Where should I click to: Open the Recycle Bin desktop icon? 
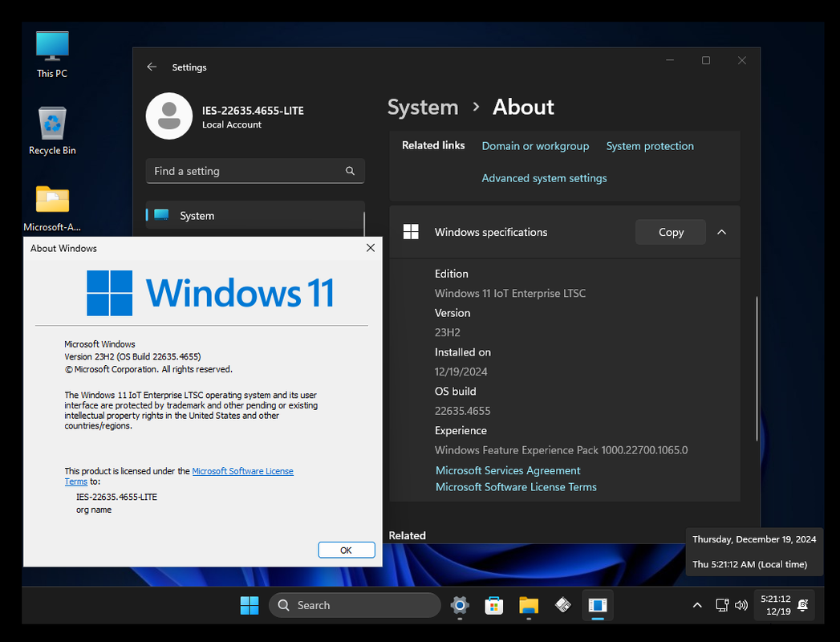click(52, 132)
